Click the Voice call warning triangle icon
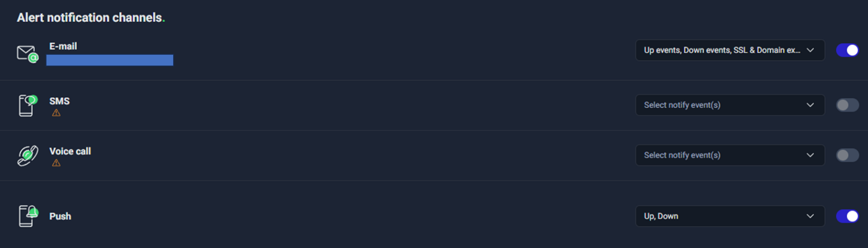 point(56,163)
